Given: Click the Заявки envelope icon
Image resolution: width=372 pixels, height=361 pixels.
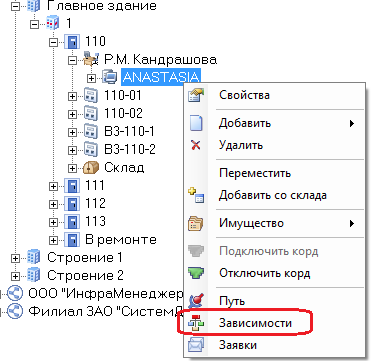Looking at the screenshot, I should click(196, 345).
